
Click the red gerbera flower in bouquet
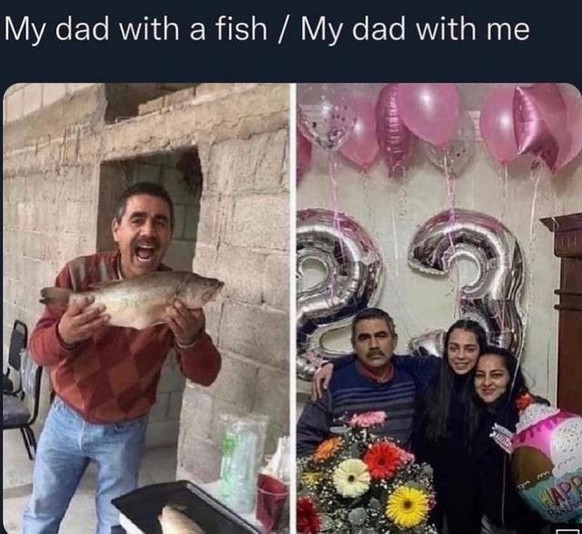383,460
